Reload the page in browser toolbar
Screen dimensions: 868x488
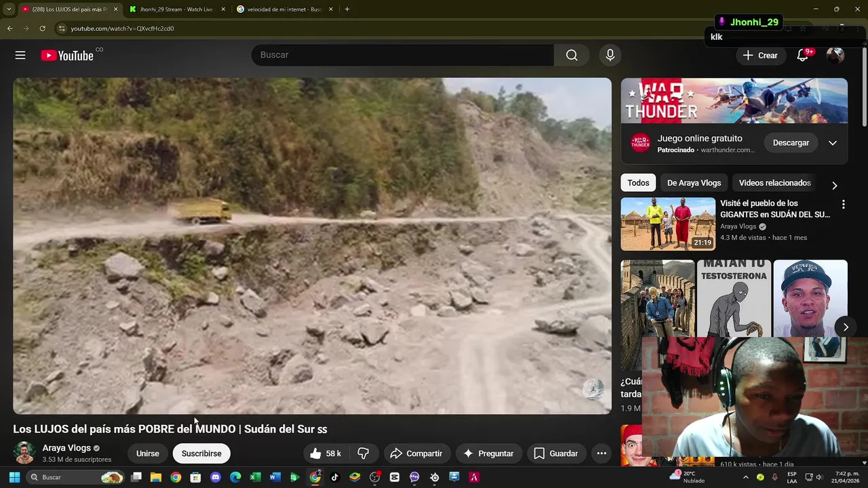(x=42, y=28)
